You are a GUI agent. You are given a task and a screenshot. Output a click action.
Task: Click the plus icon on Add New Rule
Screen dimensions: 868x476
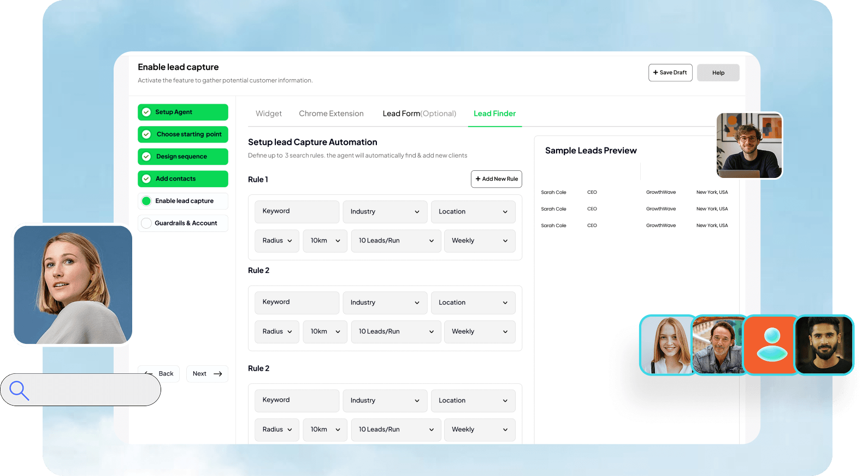[x=478, y=179]
